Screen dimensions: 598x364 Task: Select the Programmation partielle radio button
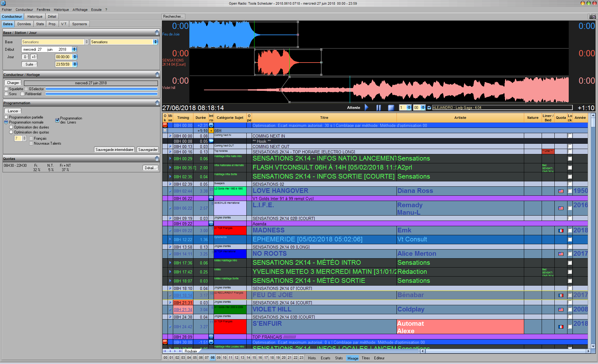[6, 117]
